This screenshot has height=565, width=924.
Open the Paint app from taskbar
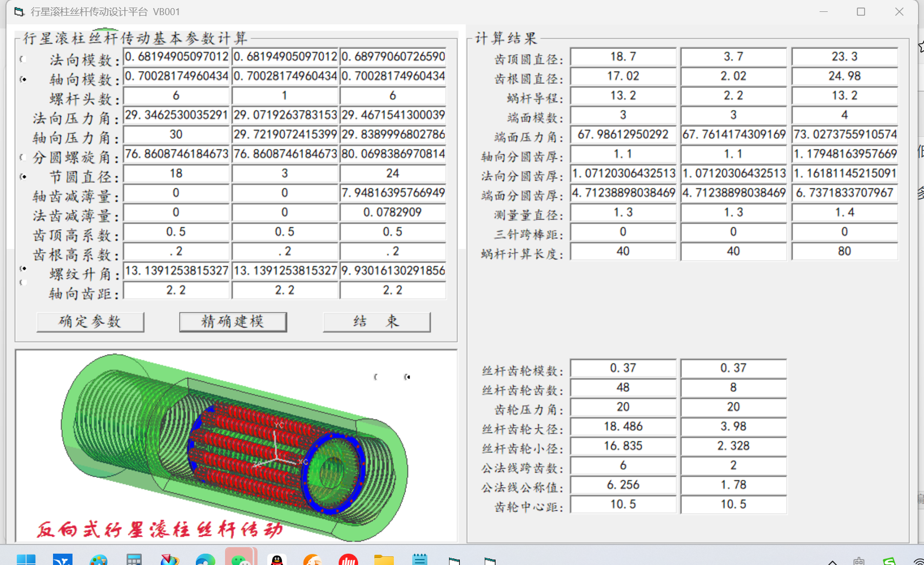point(98,560)
